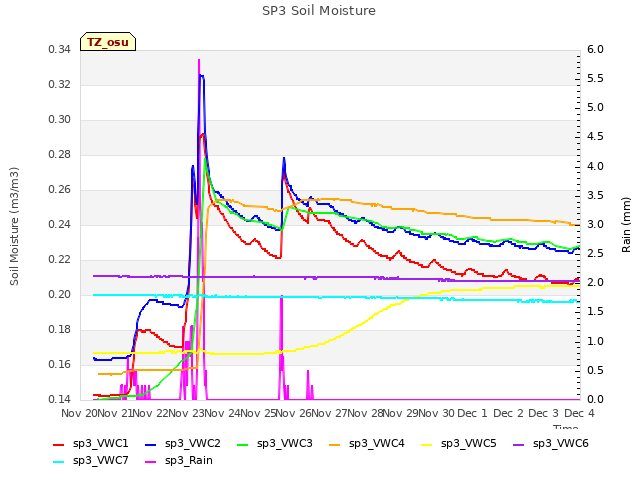Click the blue sp3_VWC2 legend swatch

(151, 445)
